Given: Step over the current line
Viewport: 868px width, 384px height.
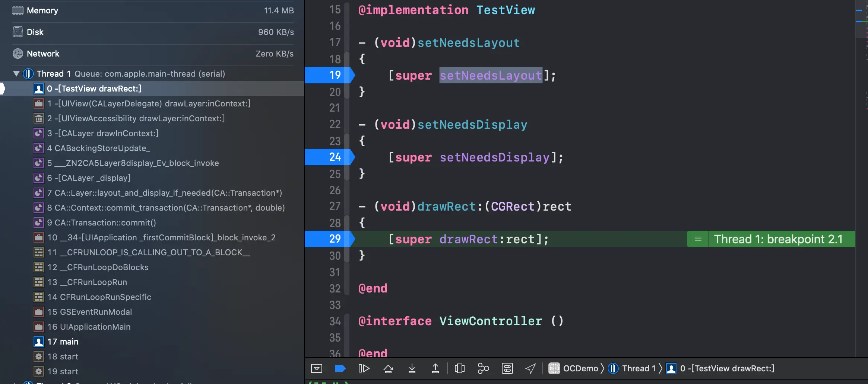Looking at the screenshot, I should coord(388,368).
